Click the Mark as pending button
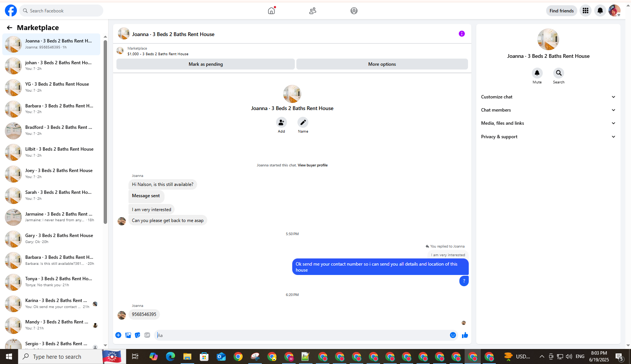This screenshot has width=631, height=364. pos(205,64)
